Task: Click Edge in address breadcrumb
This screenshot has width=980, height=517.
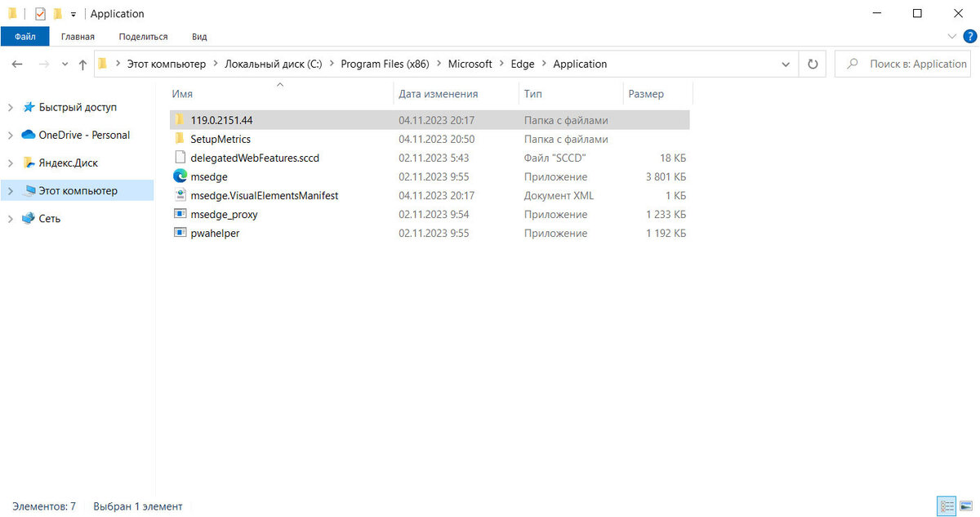Action: point(523,64)
